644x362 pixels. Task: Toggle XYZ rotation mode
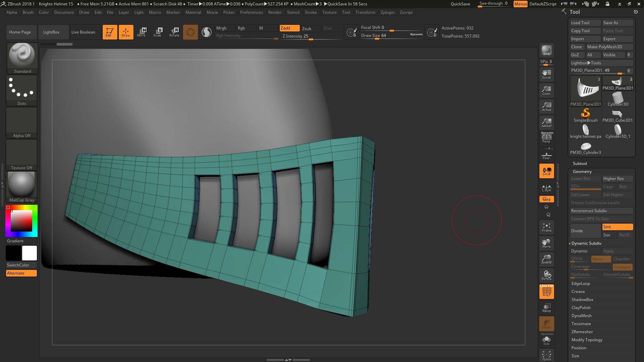(546, 199)
